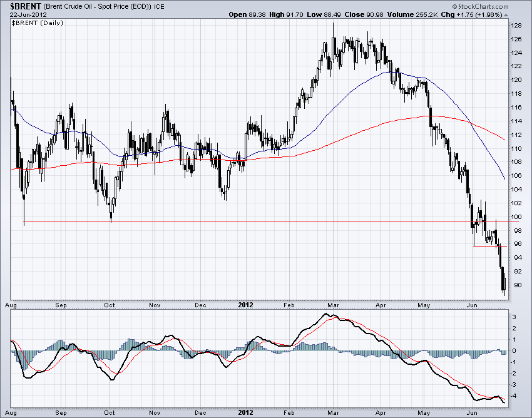This screenshot has width=532, height=418.
Task: Click the Jun label under the MACD panel
Action: [472, 413]
